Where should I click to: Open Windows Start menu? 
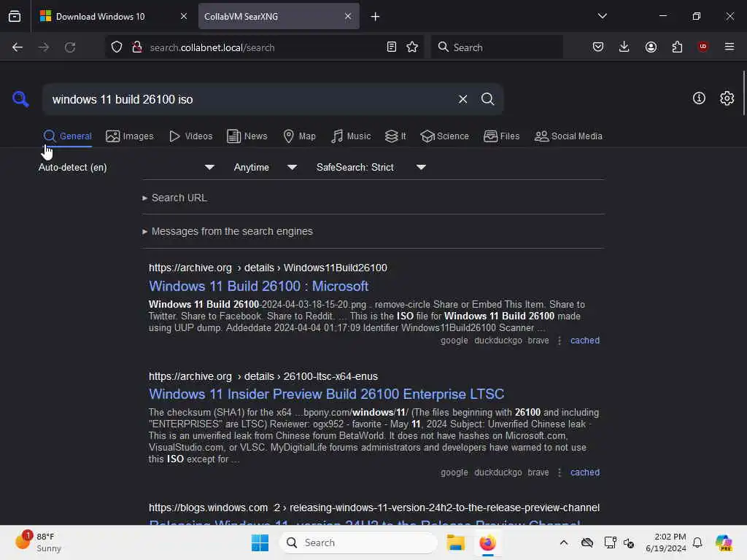(x=260, y=542)
